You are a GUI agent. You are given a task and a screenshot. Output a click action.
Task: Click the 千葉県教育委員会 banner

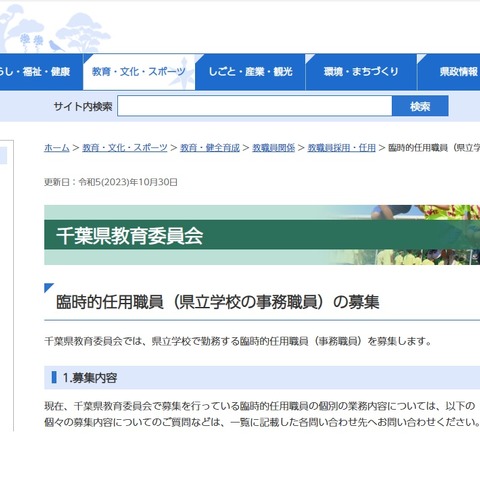click(x=262, y=235)
